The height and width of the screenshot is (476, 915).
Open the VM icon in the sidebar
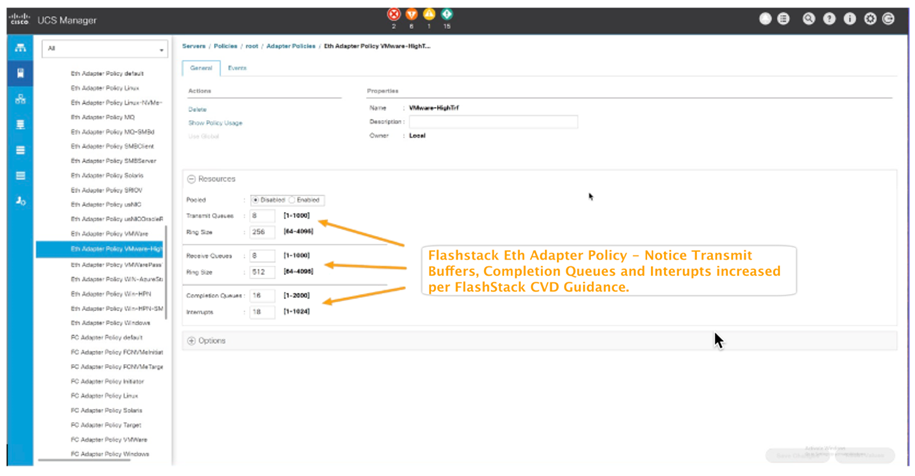20,150
